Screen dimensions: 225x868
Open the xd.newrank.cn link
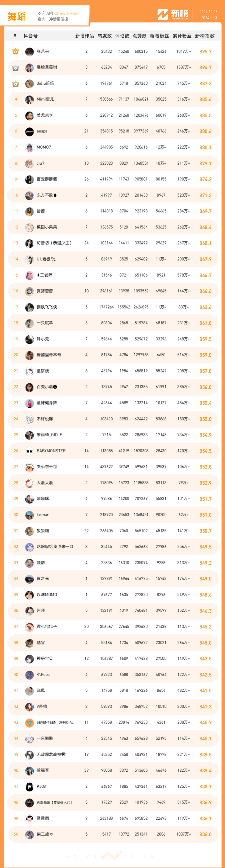click(x=65, y=14)
